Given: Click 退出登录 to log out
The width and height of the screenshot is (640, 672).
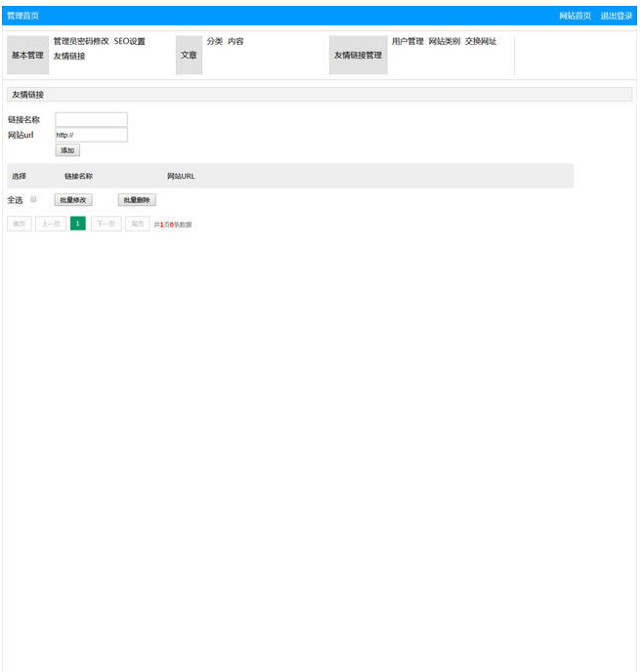Looking at the screenshot, I should pyautogui.click(x=617, y=16).
